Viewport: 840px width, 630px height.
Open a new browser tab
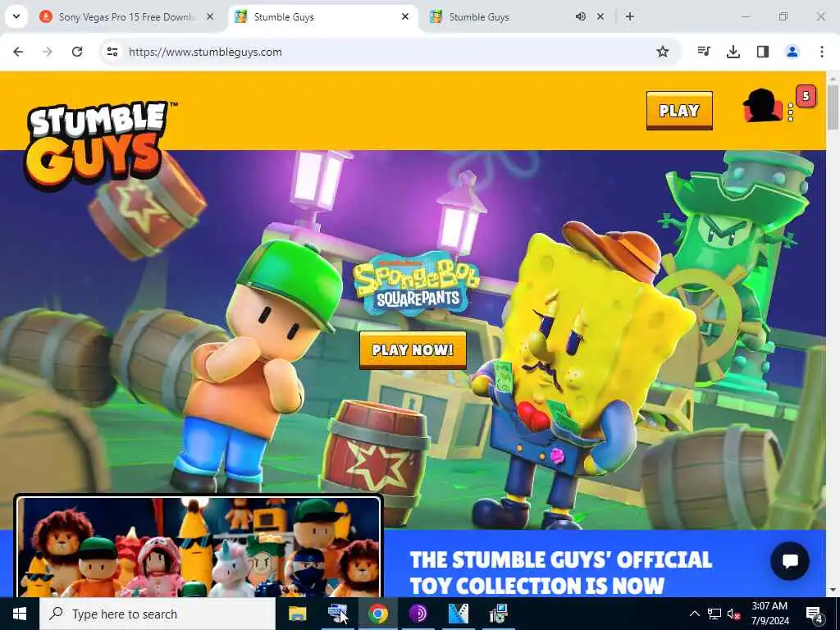630,16
